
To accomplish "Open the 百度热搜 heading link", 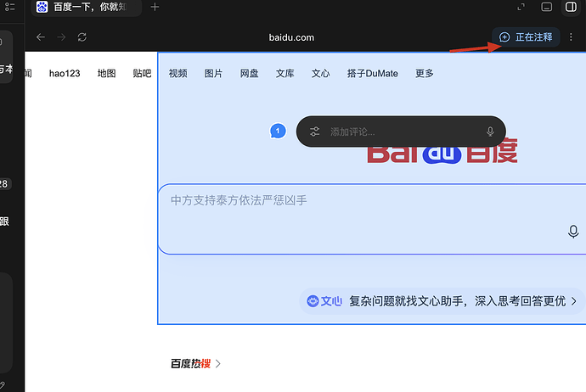I will coord(190,363).
